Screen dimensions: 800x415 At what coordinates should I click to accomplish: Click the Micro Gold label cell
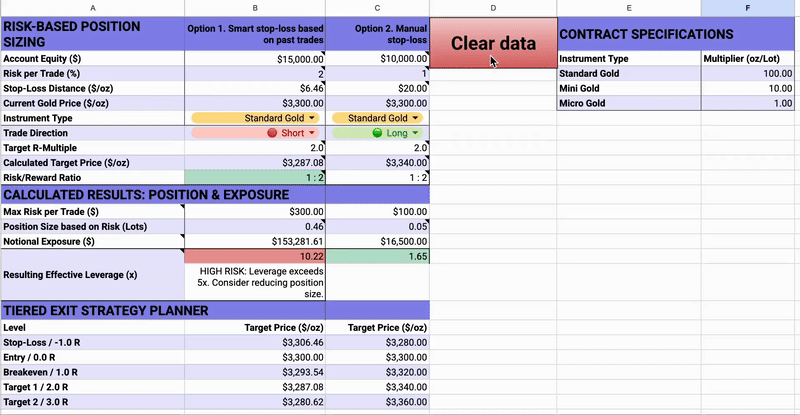pos(629,103)
